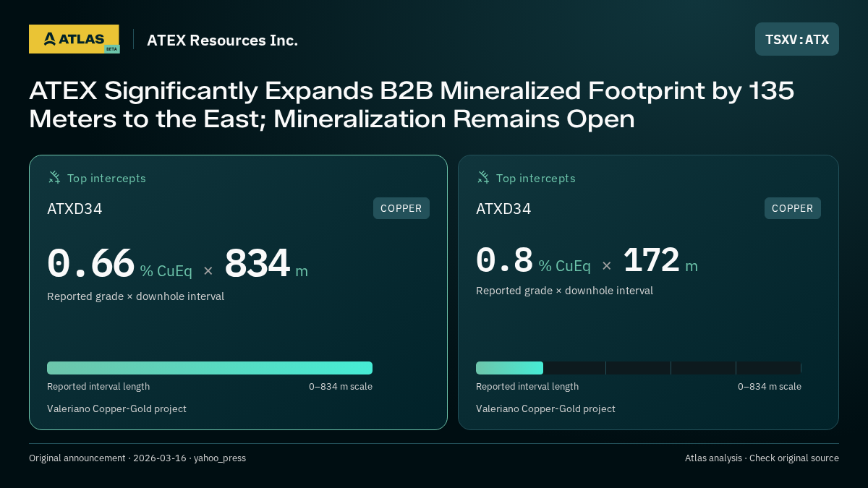Select the TSXV:ATX ticker badge
Screen dimensions: 868x488
pos(797,39)
